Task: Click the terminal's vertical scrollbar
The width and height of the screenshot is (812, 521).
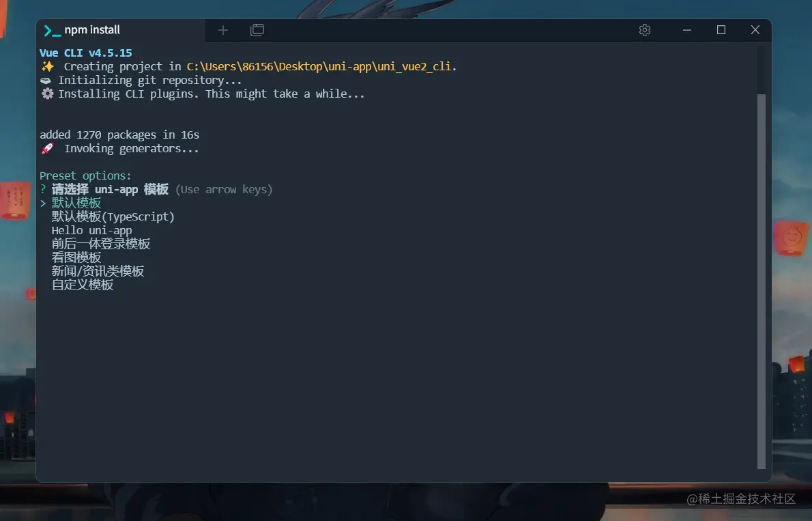Action: (x=762, y=273)
